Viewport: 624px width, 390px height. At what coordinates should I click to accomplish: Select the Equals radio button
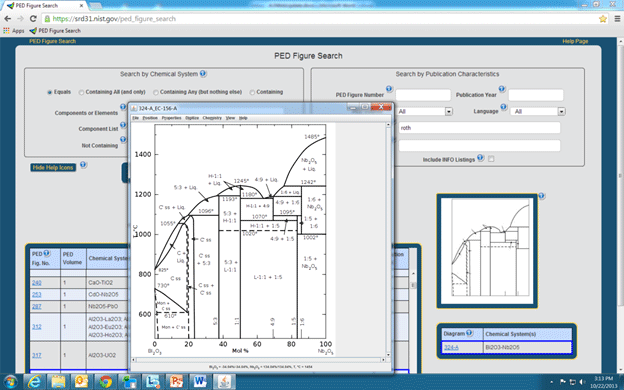tap(49, 92)
